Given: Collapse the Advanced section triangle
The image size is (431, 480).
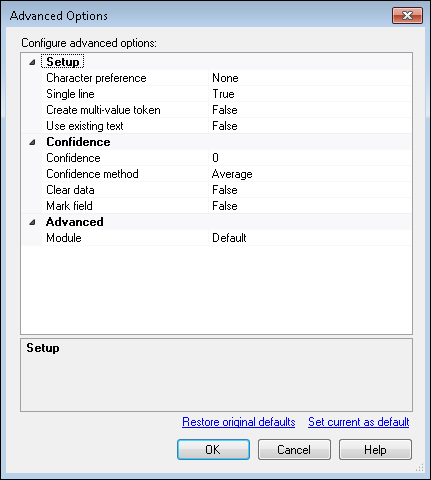Looking at the screenshot, I should coord(32,222).
